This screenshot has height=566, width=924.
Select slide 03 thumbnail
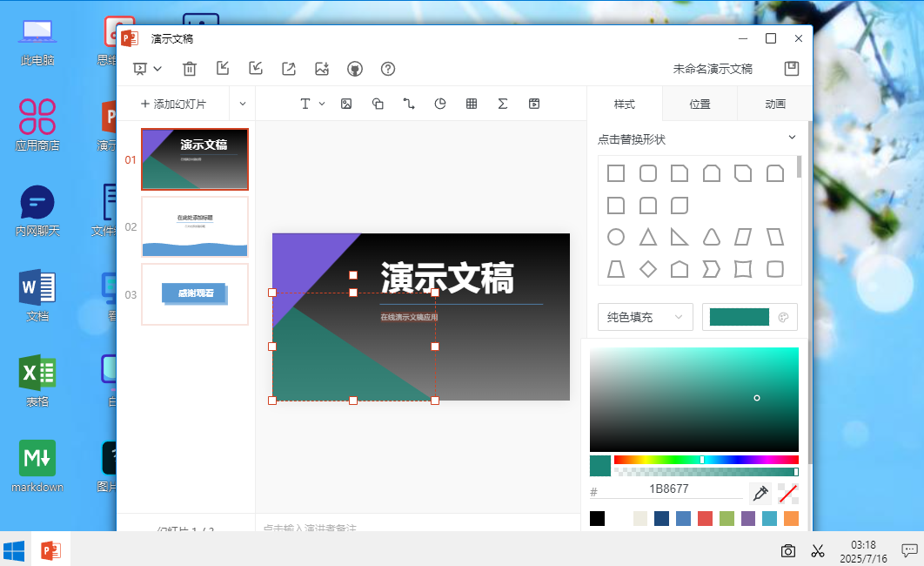[x=195, y=294]
